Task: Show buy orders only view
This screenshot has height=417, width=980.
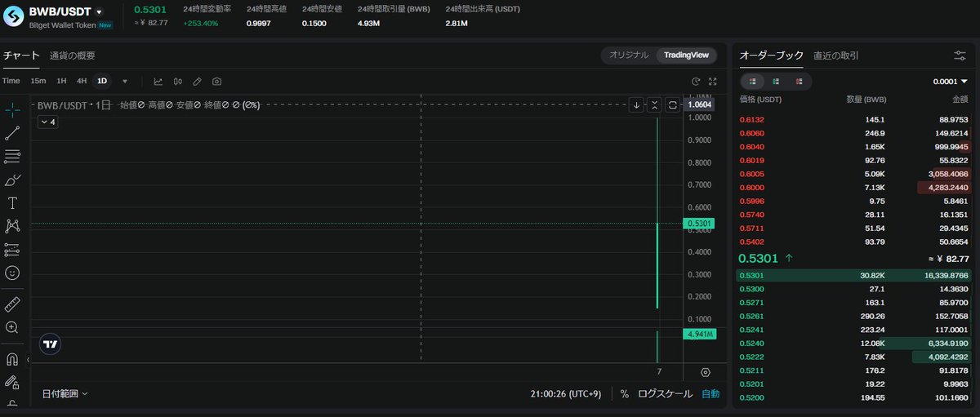Action: pos(775,82)
